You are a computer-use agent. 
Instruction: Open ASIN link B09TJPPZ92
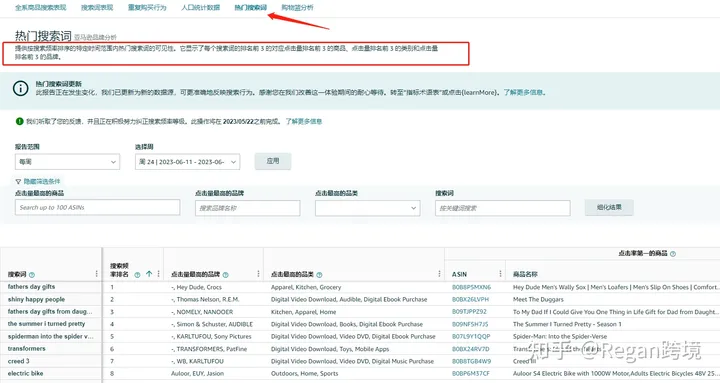[469, 312]
